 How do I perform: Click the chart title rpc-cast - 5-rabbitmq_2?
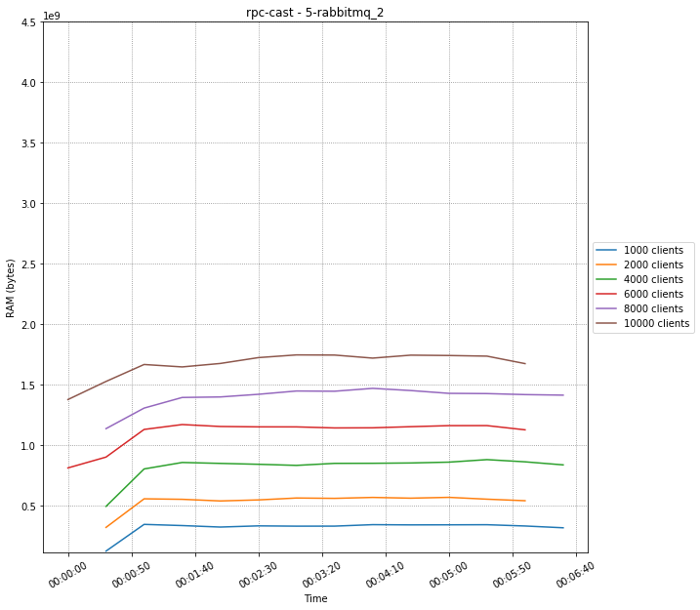pos(314,13)
